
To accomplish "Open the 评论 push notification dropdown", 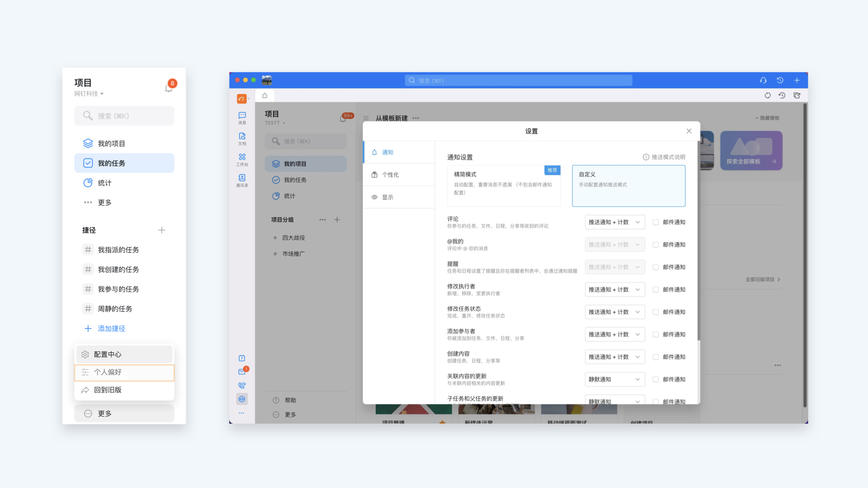I will (x=615, y=222).
